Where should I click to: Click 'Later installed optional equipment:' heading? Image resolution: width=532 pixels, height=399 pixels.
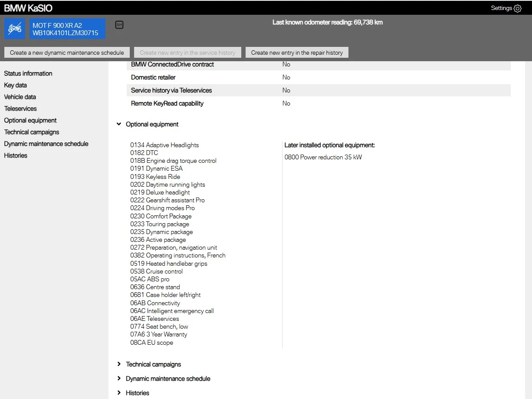pos(330,145)
